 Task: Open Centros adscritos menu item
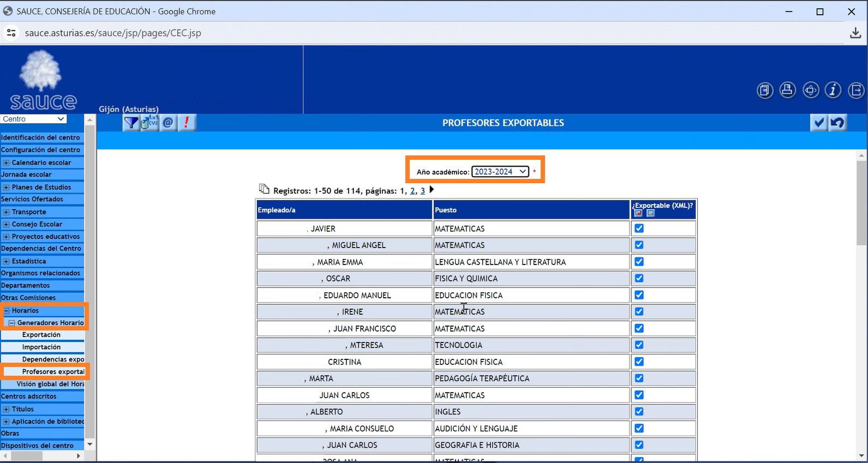[x=28, y=396]
